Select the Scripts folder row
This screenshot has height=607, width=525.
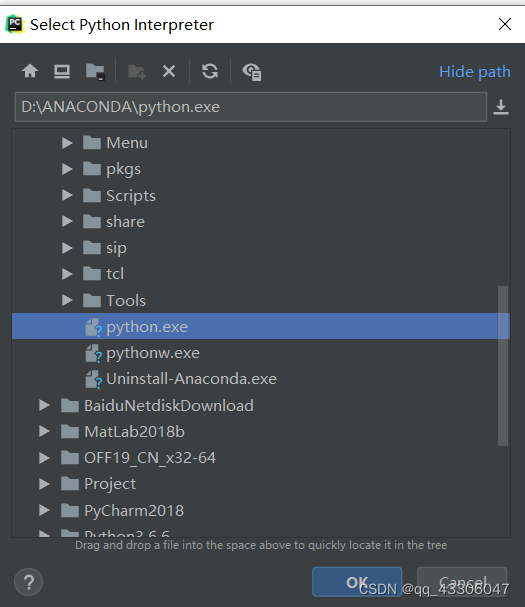(x=261, y=195)
